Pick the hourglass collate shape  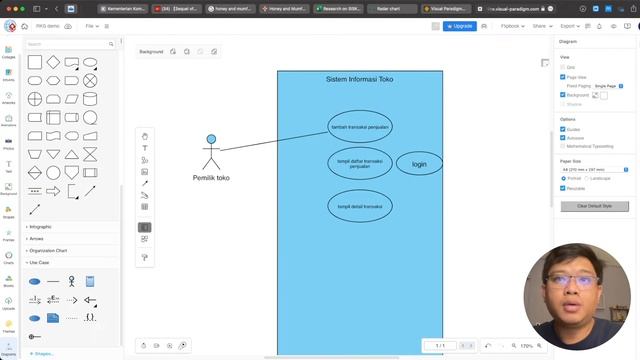[x=90, y=154]
